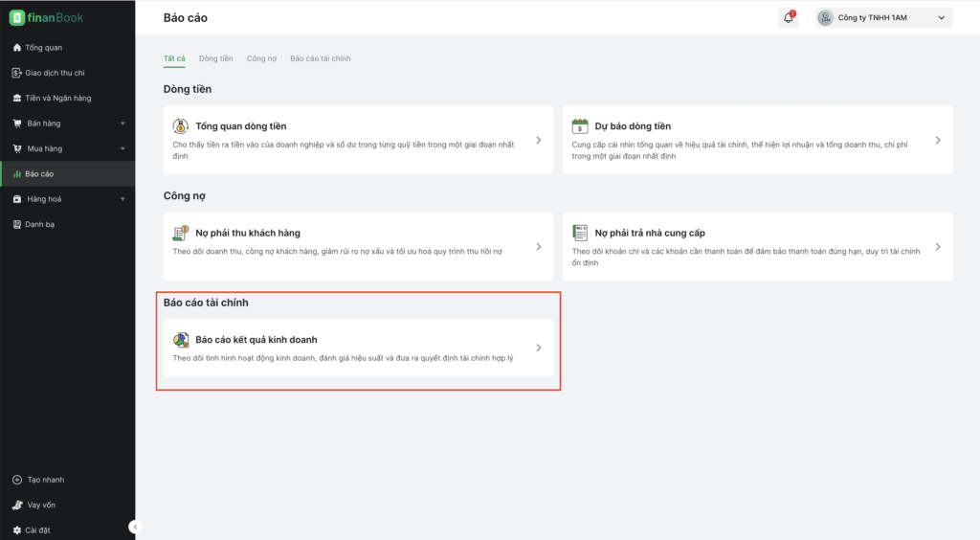Open Tổng quan dòng tiền report card
This screenshot has height=540, width=980.
358,140
